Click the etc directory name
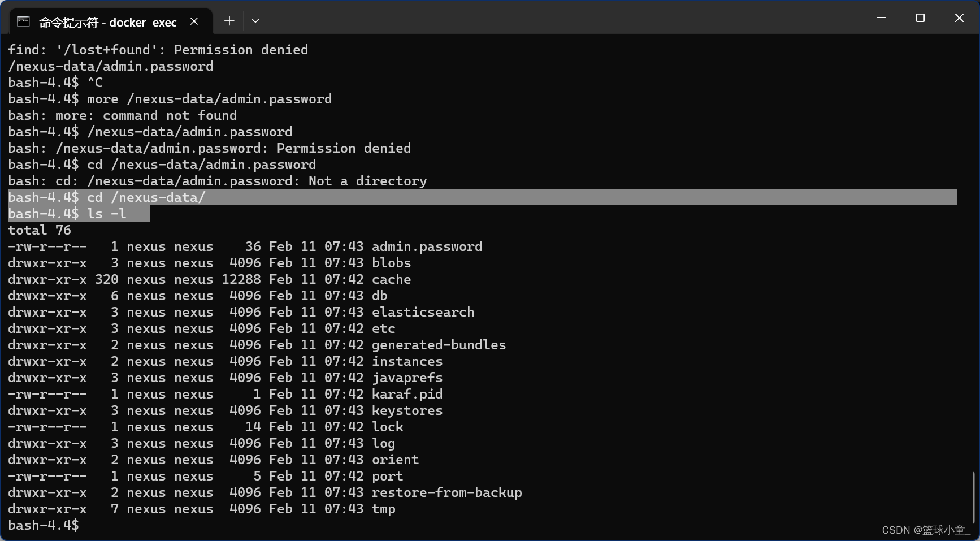The width and height of the screenshot is (980, 541). pos(383,328)
